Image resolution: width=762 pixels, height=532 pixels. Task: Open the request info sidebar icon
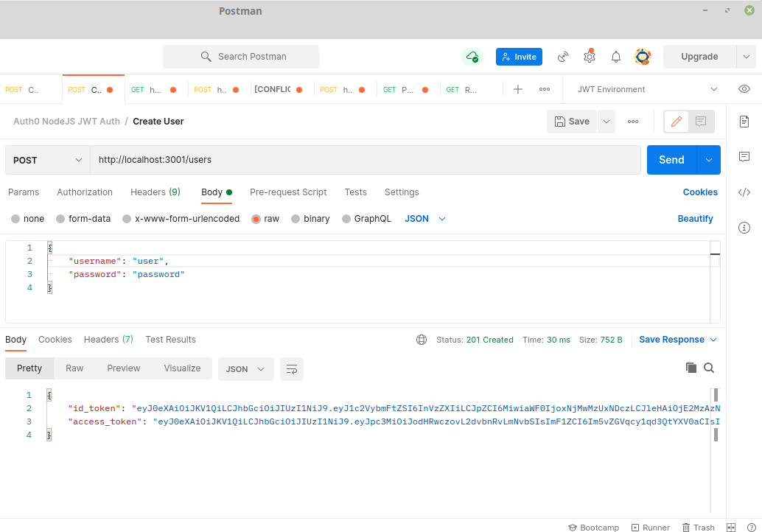(x=744, y=228)
